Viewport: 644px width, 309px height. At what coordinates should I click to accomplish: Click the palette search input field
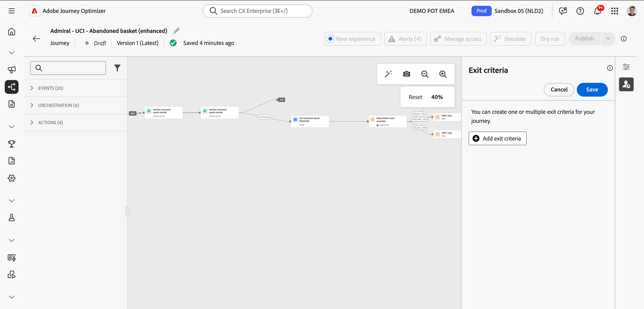click(x=68, y=68)
